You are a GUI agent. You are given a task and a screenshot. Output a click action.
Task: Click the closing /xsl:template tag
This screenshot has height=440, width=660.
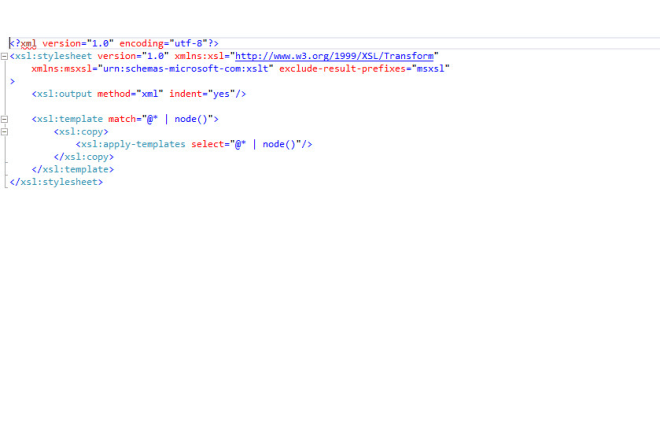pyautogui.click(x=73, y=170)
